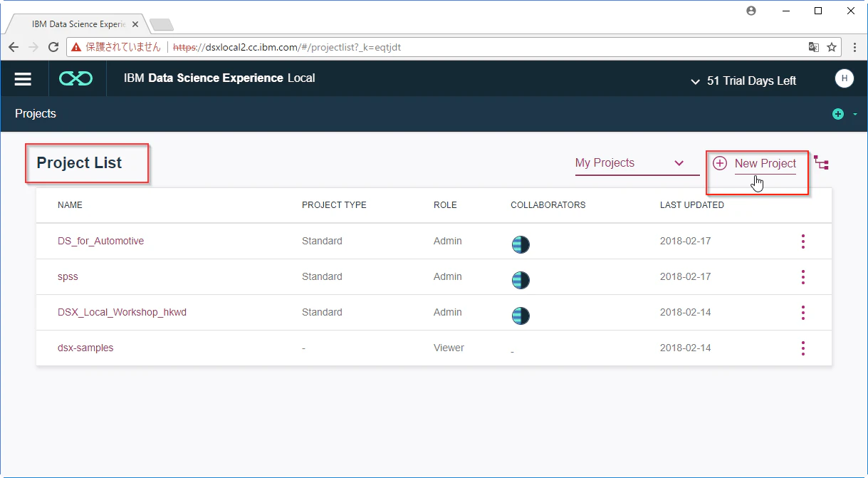Open the three-dot menu for spss

pyautogui.click(x=803, y=277)
